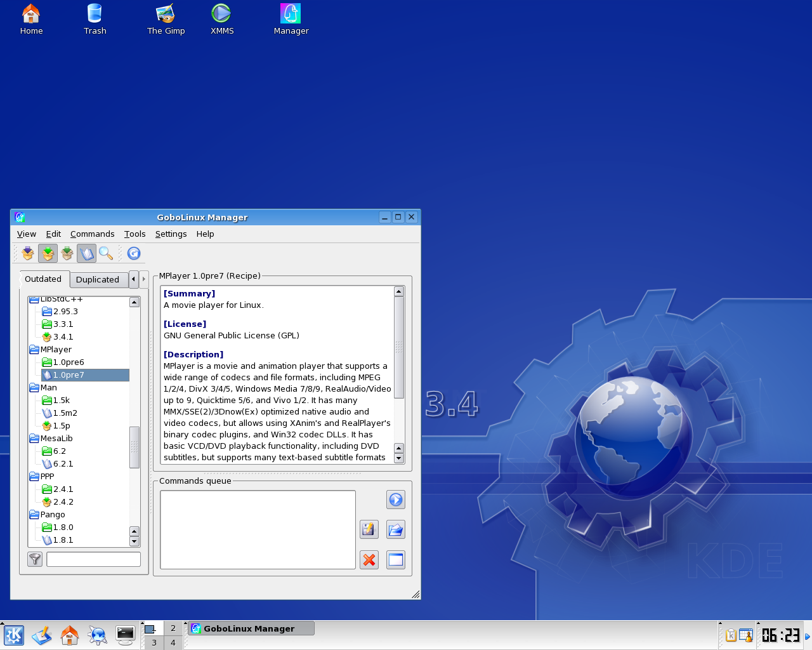
Task: Click the right tab-scroll arrow
Action: tap(144, 279)
